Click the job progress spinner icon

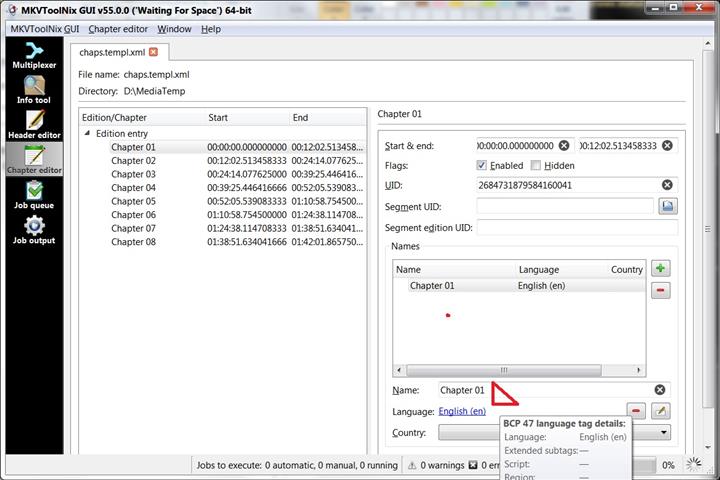[693, 464]
